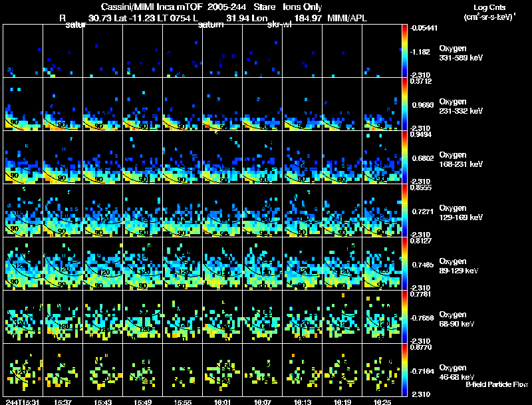Select the 15:49 time tick label
The image size is (532, 405).
[142, 402]
